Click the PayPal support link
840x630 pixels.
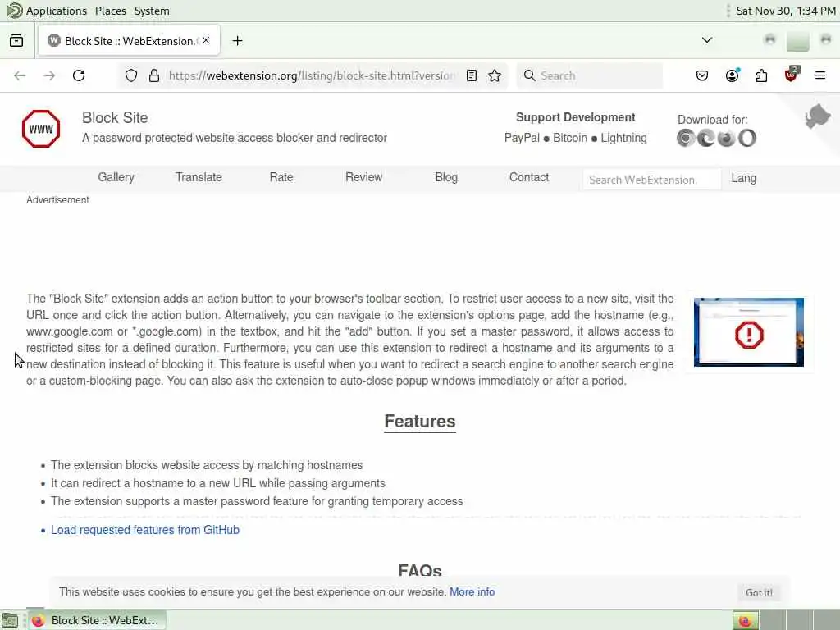pos(522,138)
